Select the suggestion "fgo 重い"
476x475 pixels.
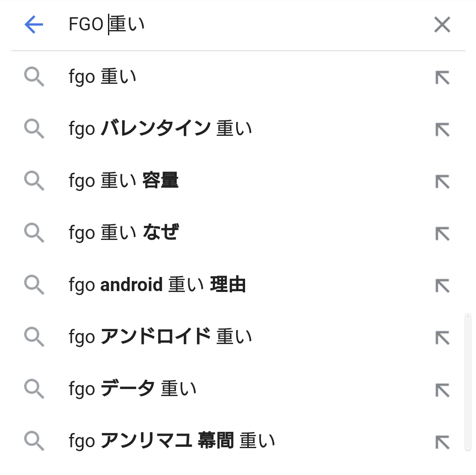(x=103, y=77)
